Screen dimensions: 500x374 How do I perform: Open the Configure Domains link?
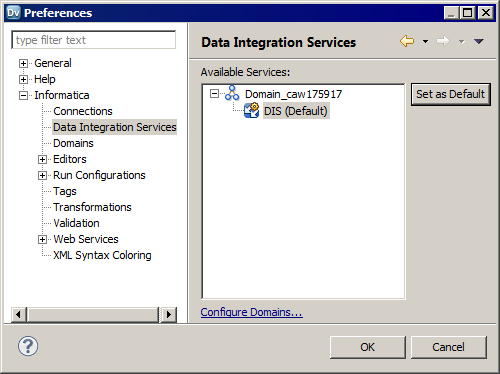coord(252,312)
